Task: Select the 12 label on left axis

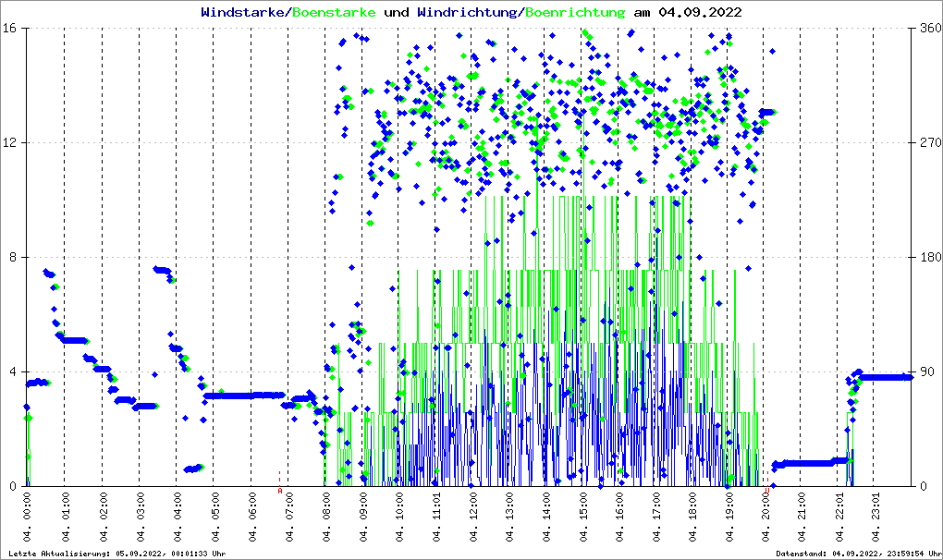Action: point(12,142)
